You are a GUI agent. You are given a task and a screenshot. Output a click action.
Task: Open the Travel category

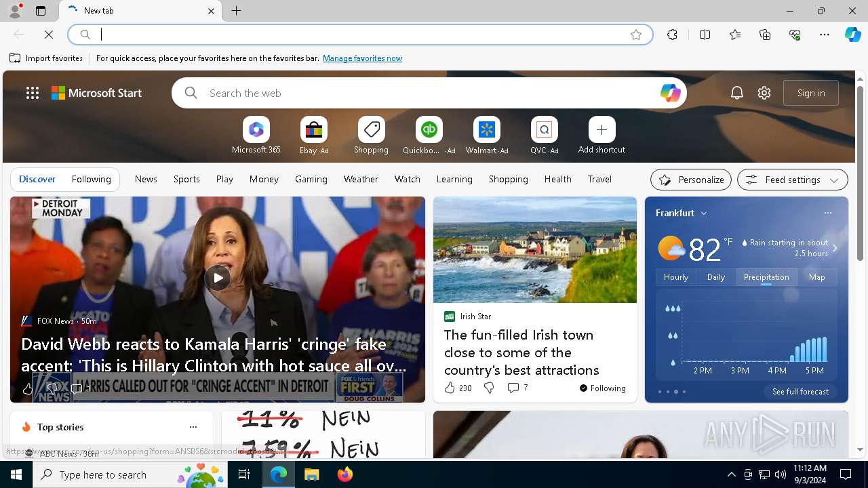tap(599, 179)
